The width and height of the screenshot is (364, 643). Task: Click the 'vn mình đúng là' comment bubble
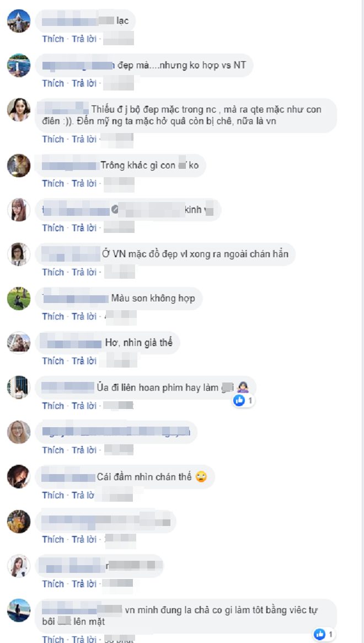pyautogui.click(x=186, y=616)
